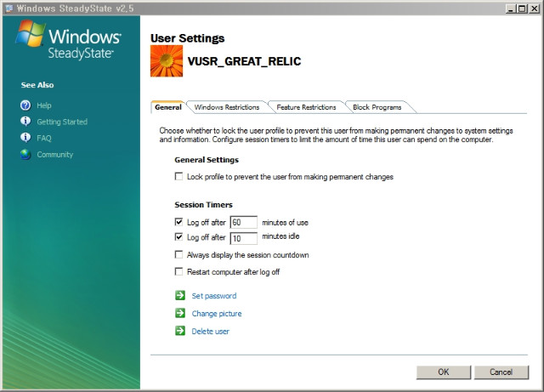
Task: Open the Set password link
Action: pos(214,296)
